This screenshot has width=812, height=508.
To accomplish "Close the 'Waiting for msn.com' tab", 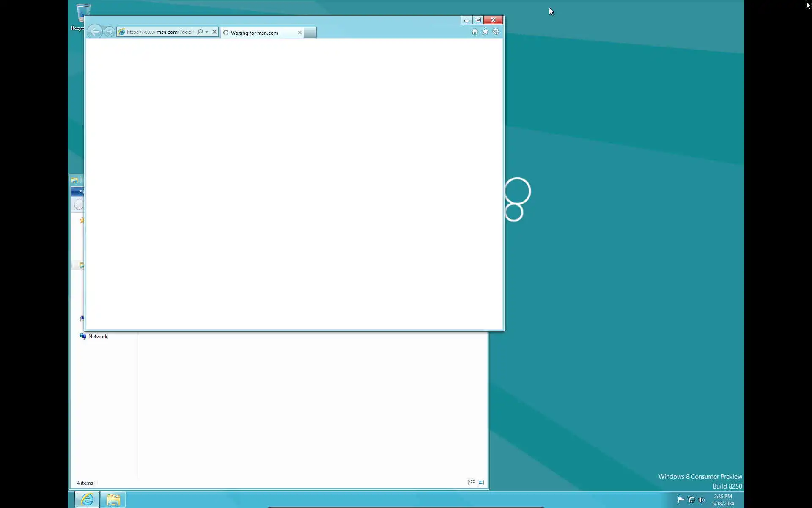I will pyautogui.click(x=300, y=33).
